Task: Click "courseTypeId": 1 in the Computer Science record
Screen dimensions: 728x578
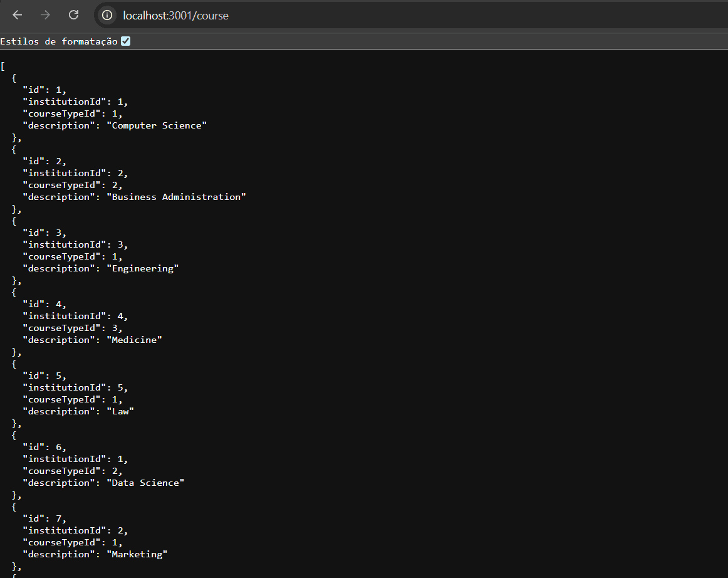Action: pyautogui.click(x=73, y=114)
